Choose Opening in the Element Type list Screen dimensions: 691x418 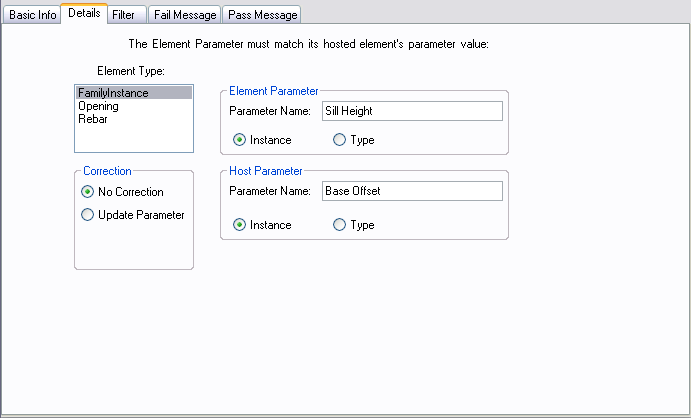click(98, 106)
